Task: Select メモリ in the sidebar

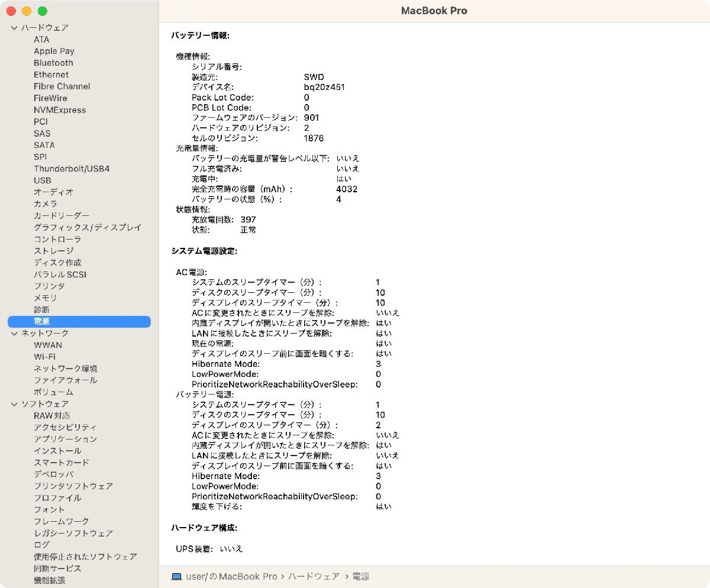Action: tap(46, 298)
